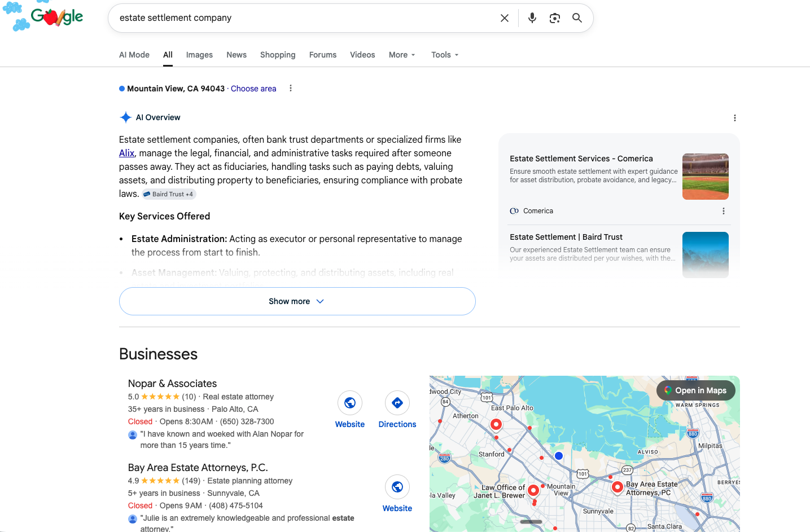The image size is (810, 532).
Task: Click Law Office of Janet L. Brewer map pin
Action: [x=533, y=490]
